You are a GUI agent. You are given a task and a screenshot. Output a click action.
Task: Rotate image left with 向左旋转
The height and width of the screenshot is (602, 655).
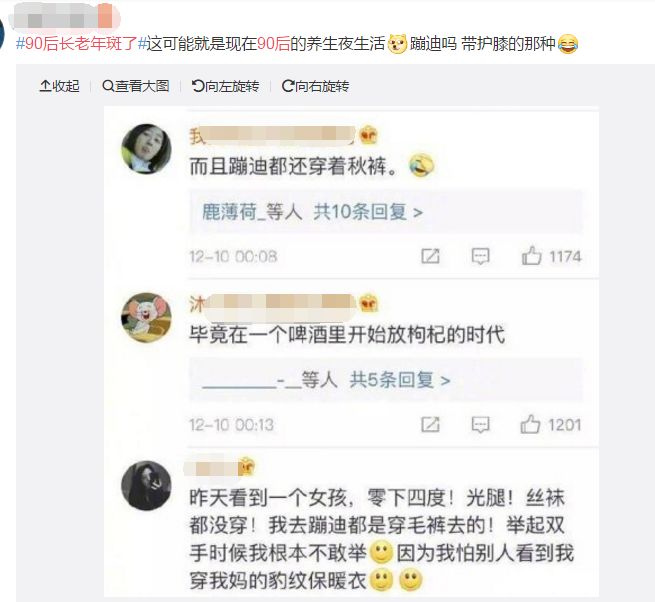click(x=226, y=86)
